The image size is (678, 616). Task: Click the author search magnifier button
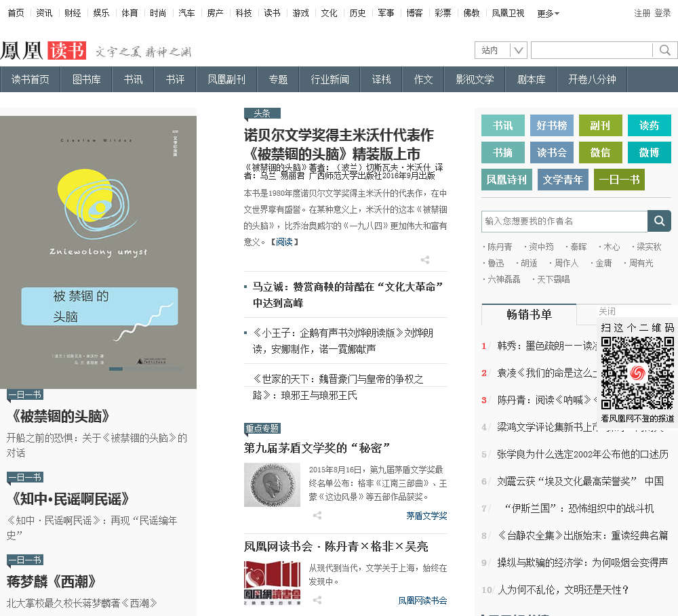pyautogui.click(x=659, y=221)
